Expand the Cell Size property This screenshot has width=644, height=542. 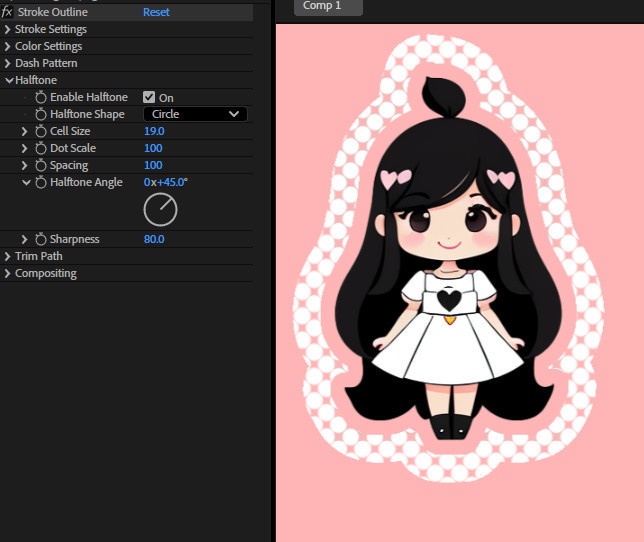24,131
